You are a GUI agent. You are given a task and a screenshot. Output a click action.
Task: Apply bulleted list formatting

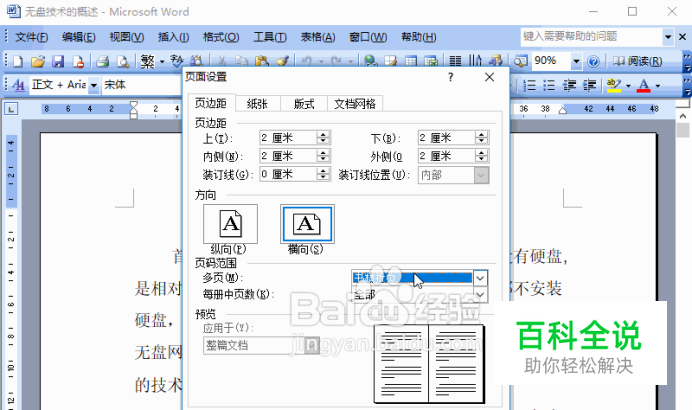(549, 85)
